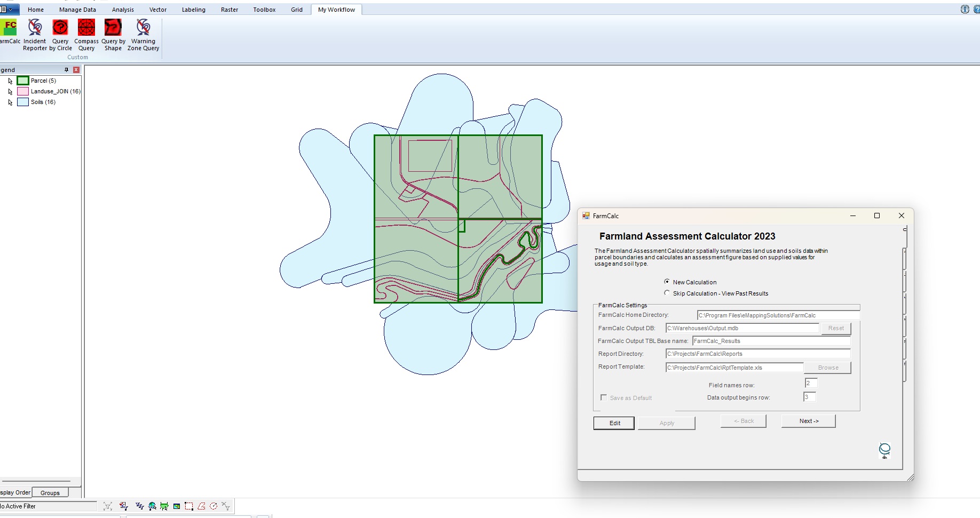The image size is (980, 518).
Task: Click the FarmCalc dialog title bar icon
Action: 586,216
